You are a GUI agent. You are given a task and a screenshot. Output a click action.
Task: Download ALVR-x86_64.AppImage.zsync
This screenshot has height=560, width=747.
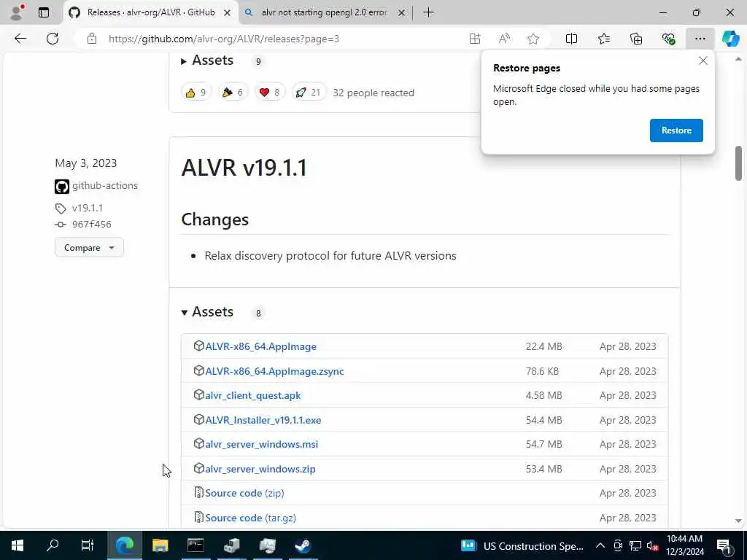[274, 371]
